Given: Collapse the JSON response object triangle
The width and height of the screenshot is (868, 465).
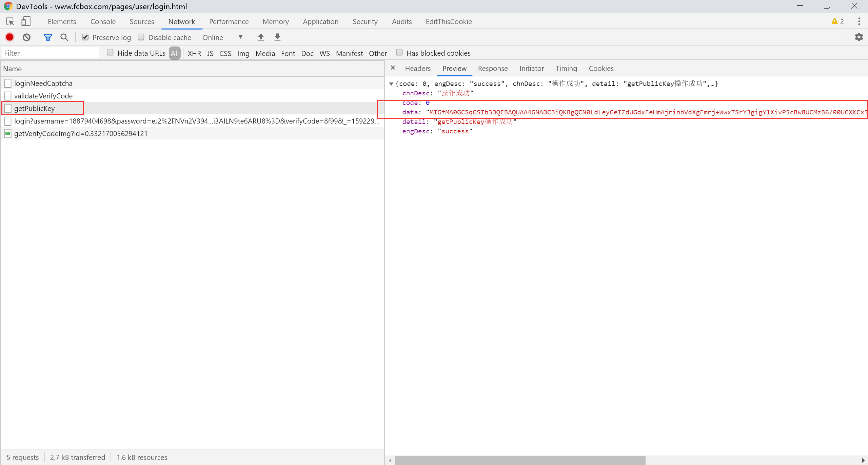Looking at the screenshot, I should 391,84.
